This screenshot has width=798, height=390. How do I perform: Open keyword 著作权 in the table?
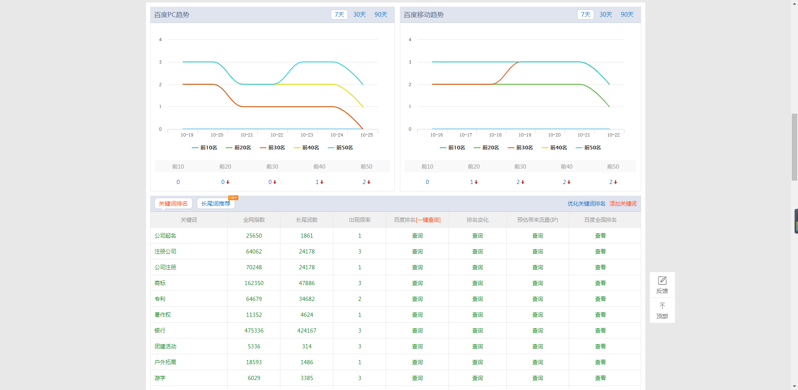163,315
